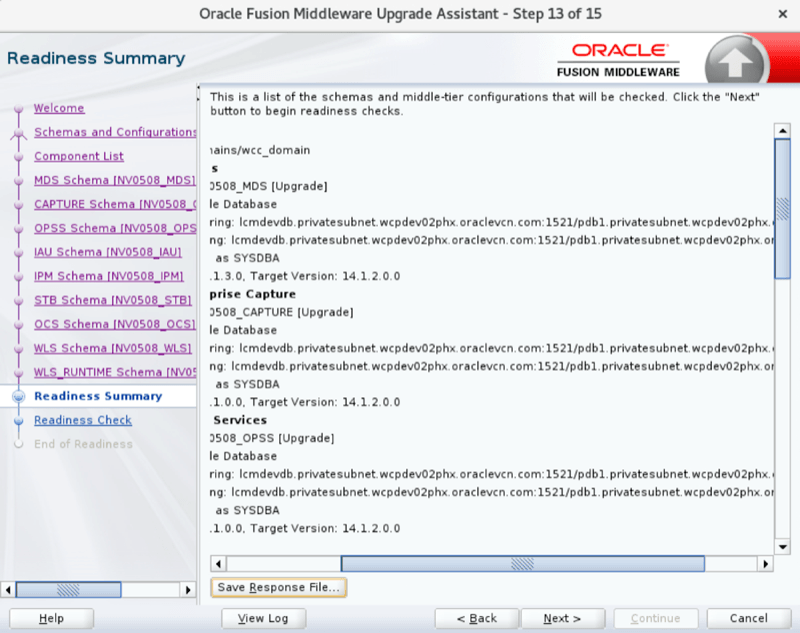Select STB Schema [NV0508_STB] step
This screenshot has width=800, height=633.
(113, 300)
